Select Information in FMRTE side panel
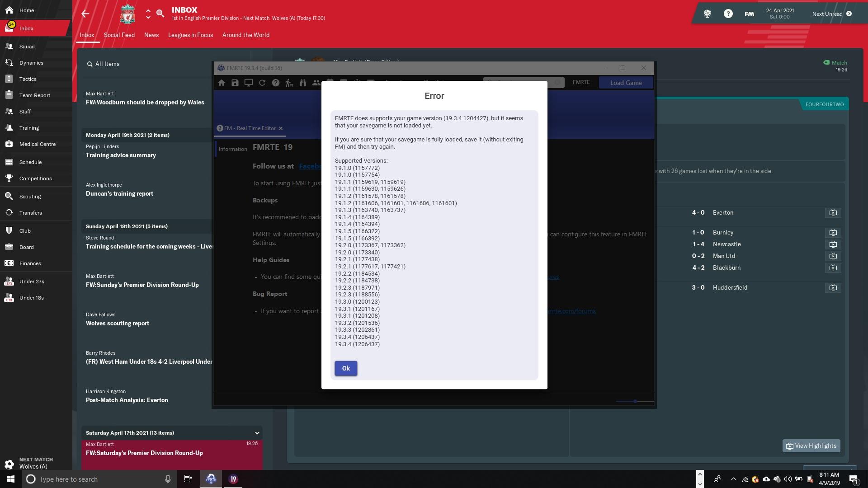868x488 pixels. 233,149
